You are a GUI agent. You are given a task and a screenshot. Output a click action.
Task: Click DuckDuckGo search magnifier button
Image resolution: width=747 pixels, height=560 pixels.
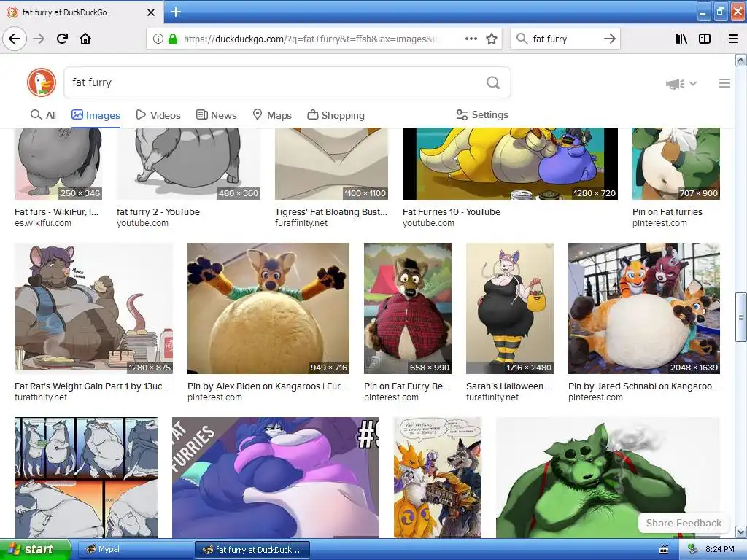tap(493, 82)
